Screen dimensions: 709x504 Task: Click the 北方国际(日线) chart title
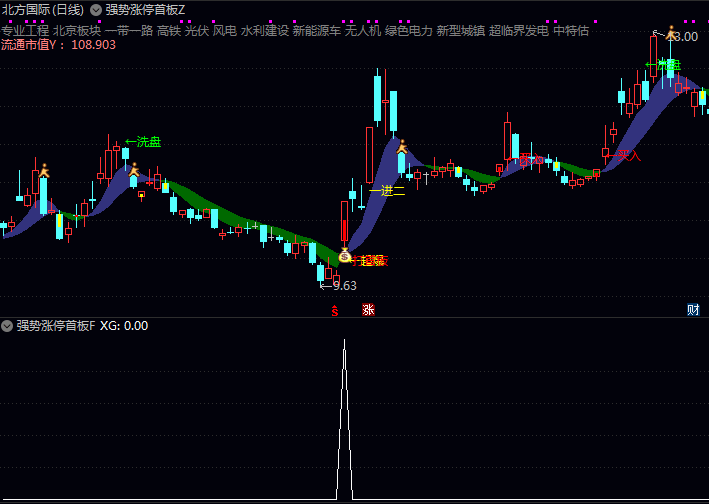pos(43,10)
